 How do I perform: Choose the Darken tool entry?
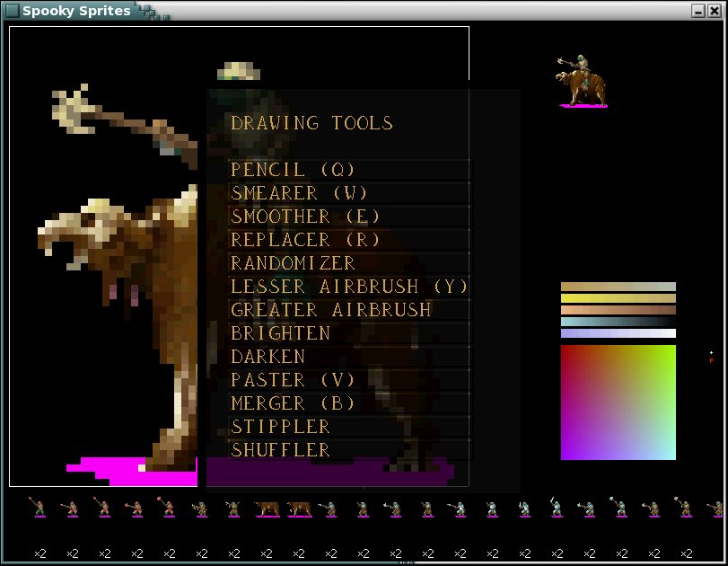coord(268,357)
